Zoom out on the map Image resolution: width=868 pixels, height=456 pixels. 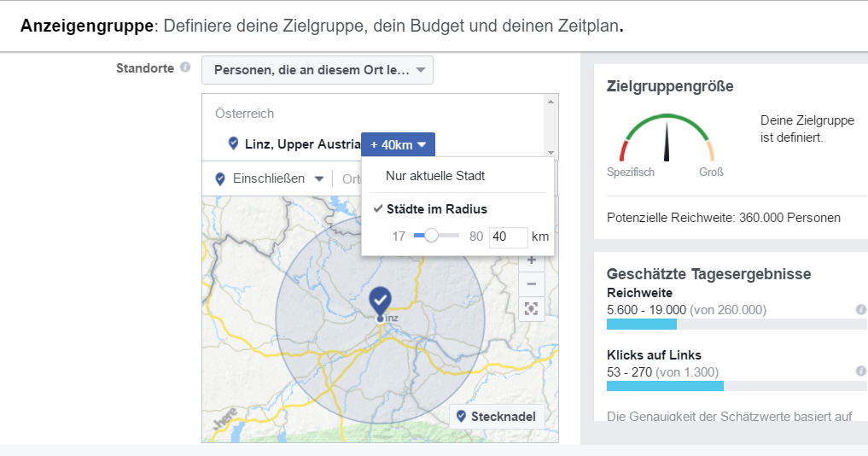click(x=531, y=284)
